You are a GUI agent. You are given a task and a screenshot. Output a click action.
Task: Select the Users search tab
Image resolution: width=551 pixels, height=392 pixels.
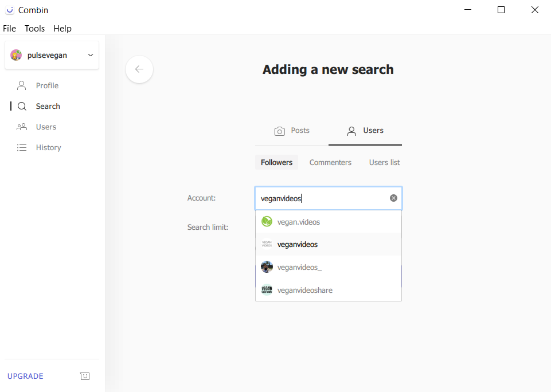(x=365, y=131)
